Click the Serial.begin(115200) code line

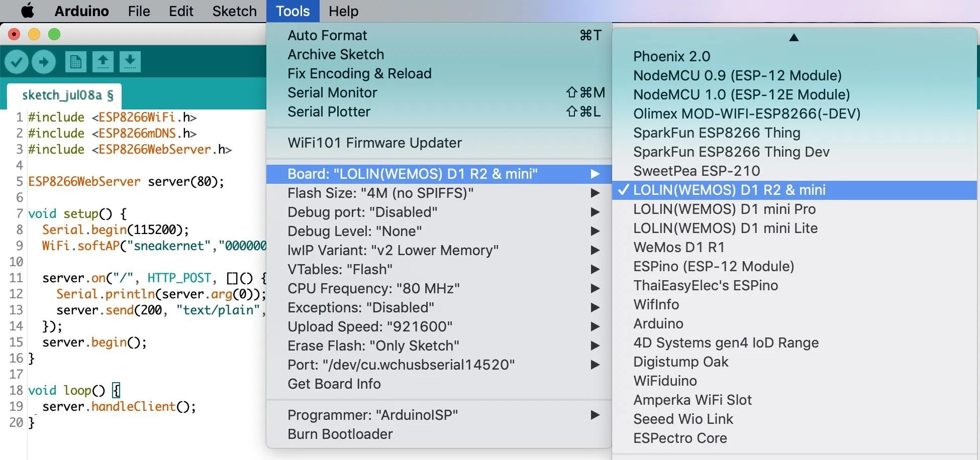pyautogui.click(x=116, y=230)
